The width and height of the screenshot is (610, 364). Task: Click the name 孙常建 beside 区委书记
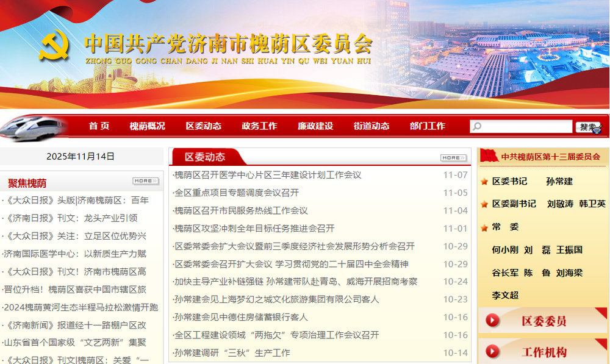559,182
